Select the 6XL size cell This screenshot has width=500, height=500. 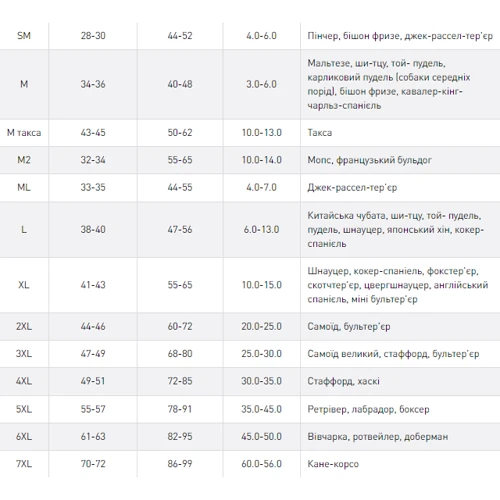[x=24, y=436]
